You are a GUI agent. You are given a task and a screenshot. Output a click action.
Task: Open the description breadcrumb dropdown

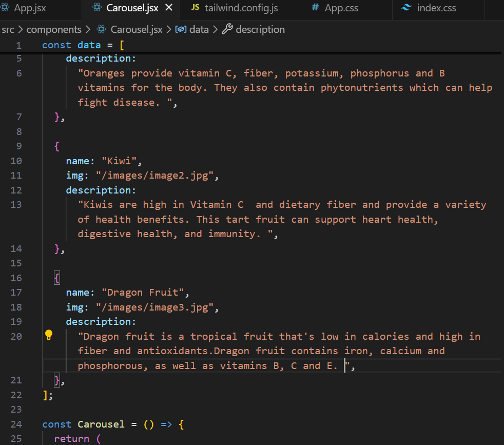260,29
